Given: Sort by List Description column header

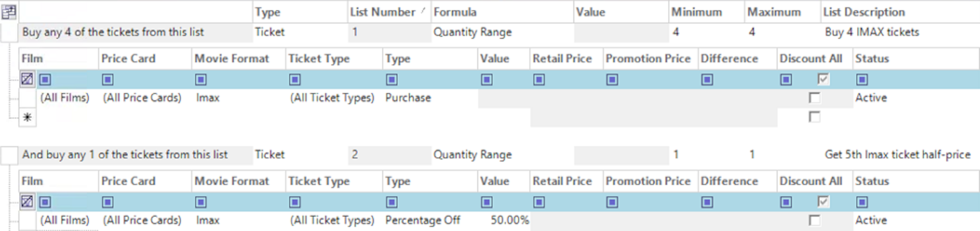Looking at the screenshot, I should pyautogui.click(x=900, y=12).
